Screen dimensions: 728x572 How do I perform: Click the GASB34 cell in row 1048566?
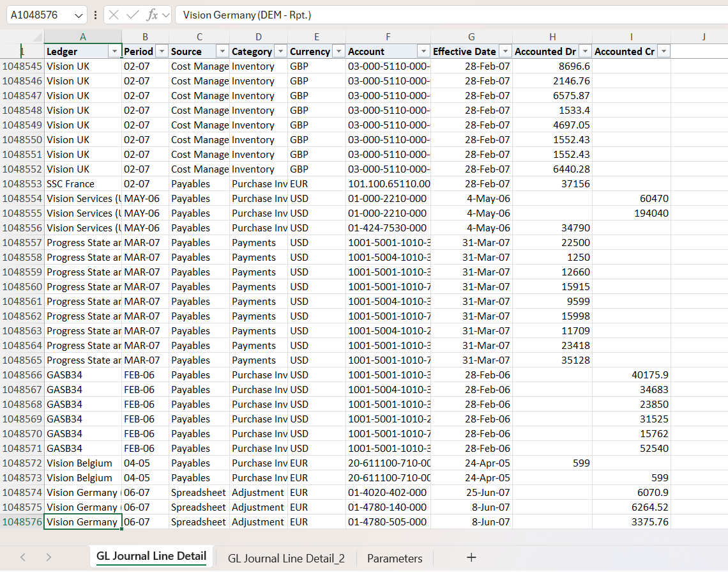[x=83, y=375]
